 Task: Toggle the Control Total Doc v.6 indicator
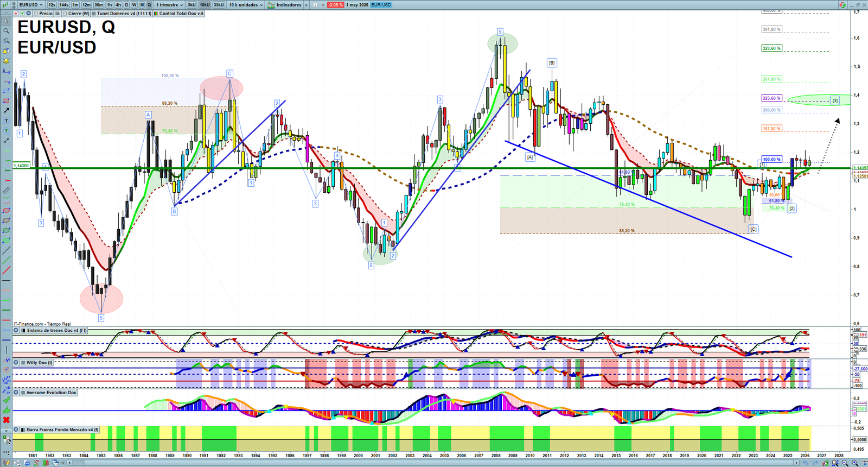pyautogui.click(x=156, y=14)
